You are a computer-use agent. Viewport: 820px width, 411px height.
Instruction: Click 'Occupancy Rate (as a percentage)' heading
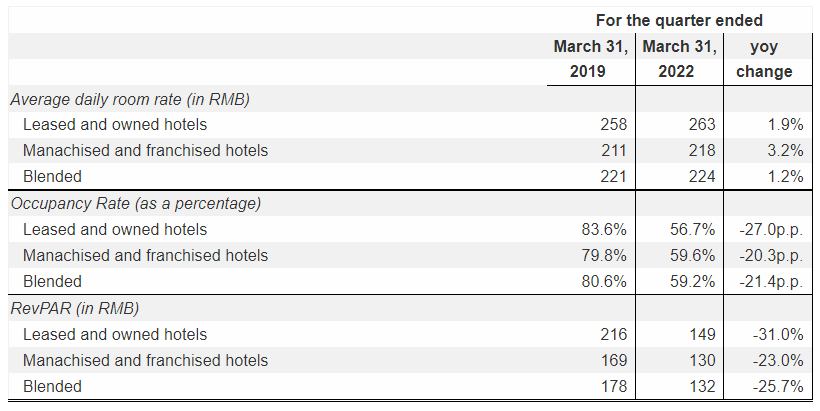pos(136,203)
